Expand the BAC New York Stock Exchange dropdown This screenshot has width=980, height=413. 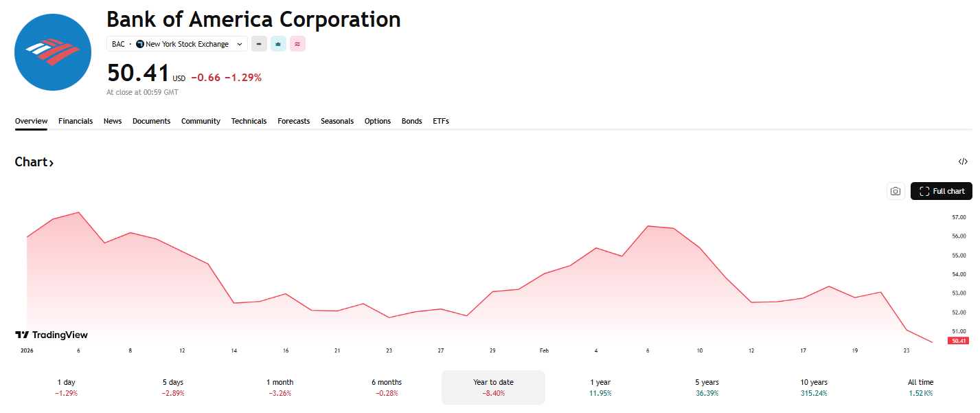click(177, 44)
